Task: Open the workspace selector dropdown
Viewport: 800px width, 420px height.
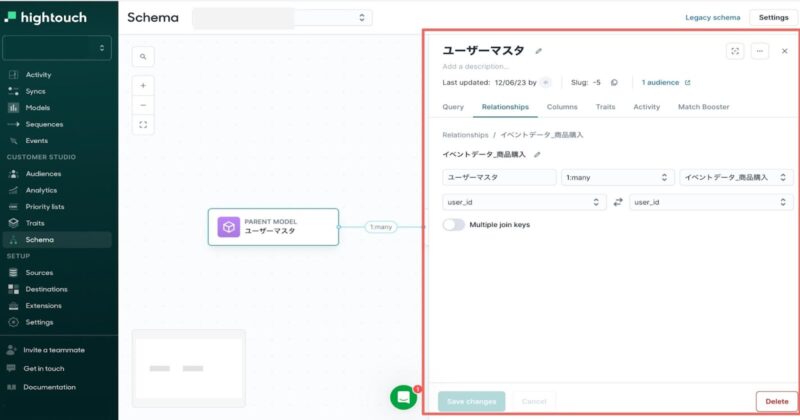Action: point(57,48)
